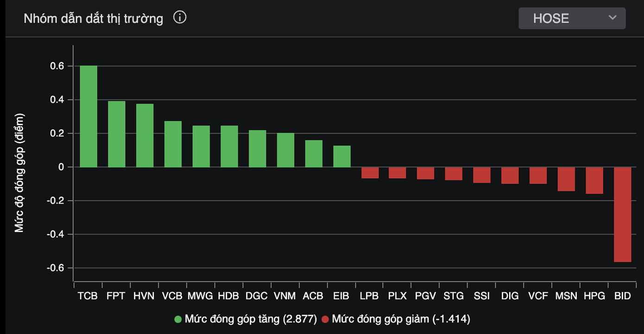The height and width of the screenshot is (334, 644).
Task: Click the SSI x-axis label
Action: 482,296
